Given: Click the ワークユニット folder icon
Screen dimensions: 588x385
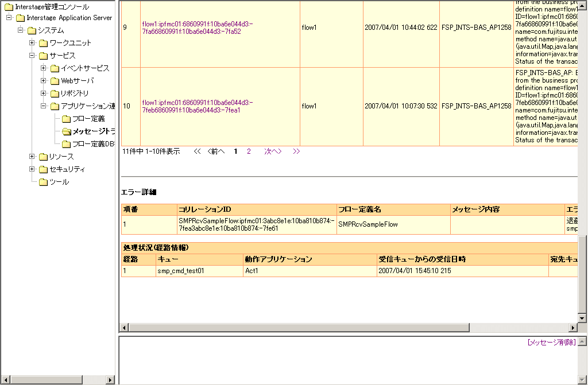Looking at the screenshot, I should pyautogui.click(x=43, y=43).
